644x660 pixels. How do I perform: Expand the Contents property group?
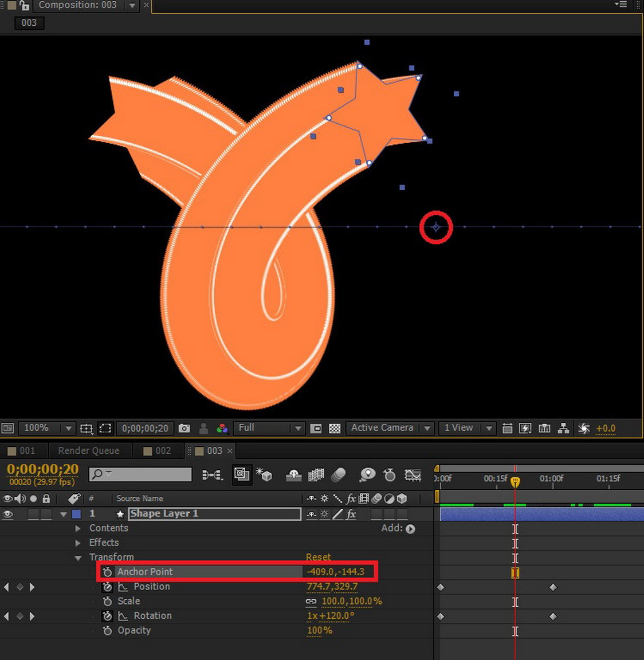tap(78, 528)
